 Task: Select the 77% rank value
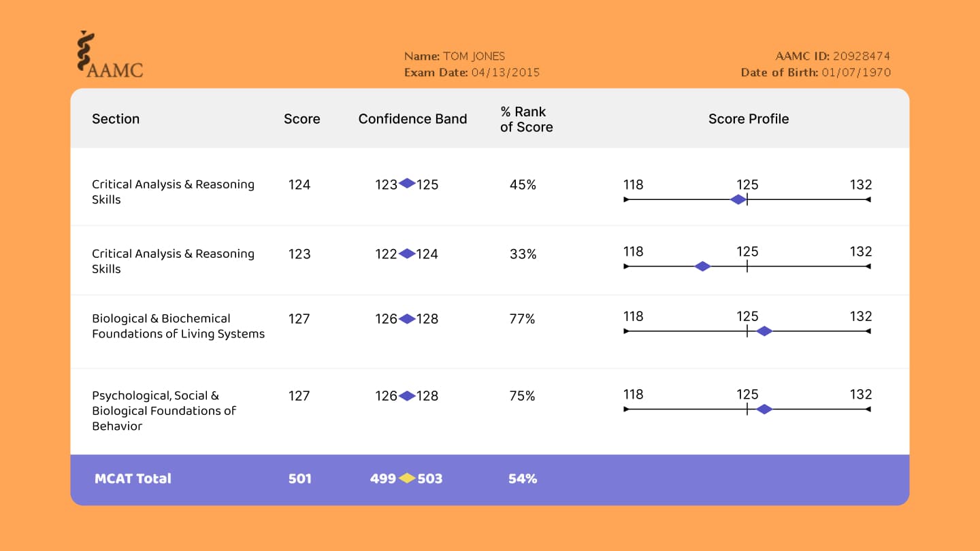(522, 319)
